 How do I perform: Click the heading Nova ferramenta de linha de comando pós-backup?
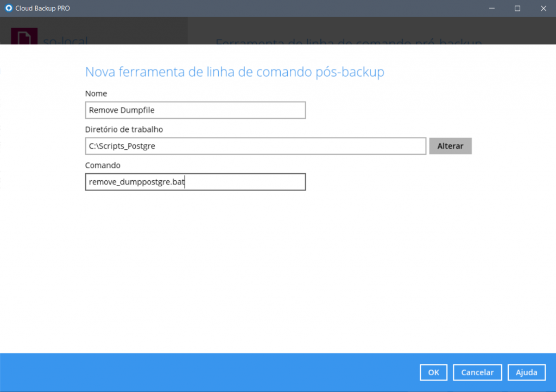click(x=235, y=72)
